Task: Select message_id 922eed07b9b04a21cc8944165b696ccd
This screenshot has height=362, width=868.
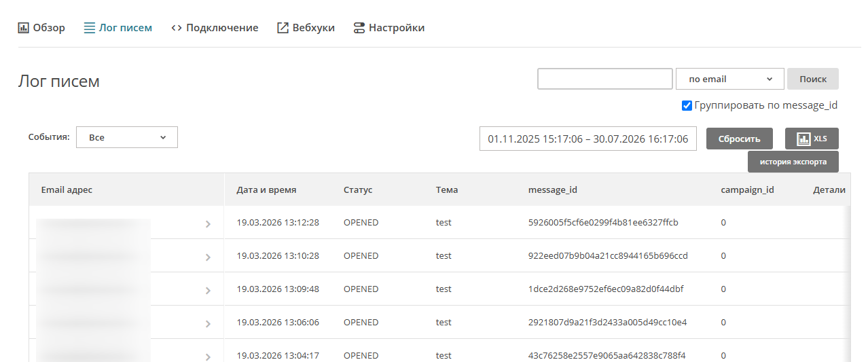Action: [608, 255]
